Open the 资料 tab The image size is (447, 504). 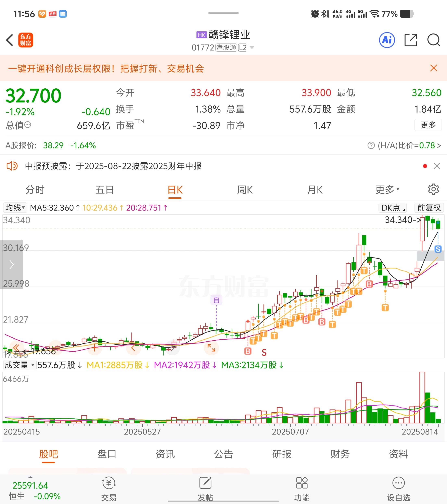[x=398, y=454]
